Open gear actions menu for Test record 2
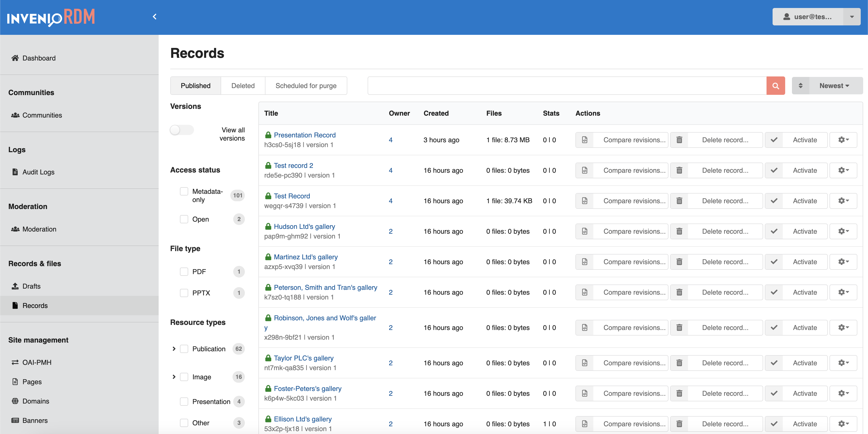 [843, 170]
